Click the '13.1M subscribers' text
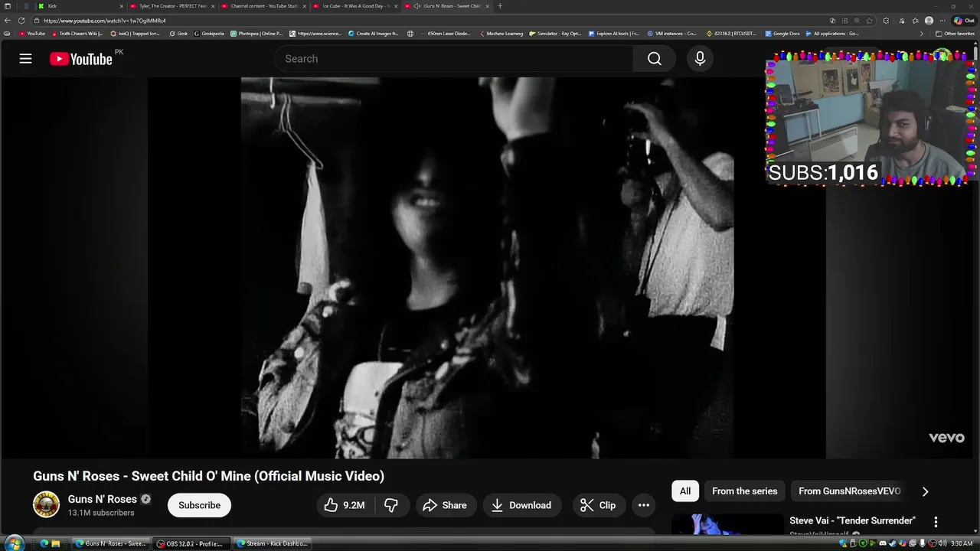The height and width of the screenshot is (551, 980). [101, 513]
